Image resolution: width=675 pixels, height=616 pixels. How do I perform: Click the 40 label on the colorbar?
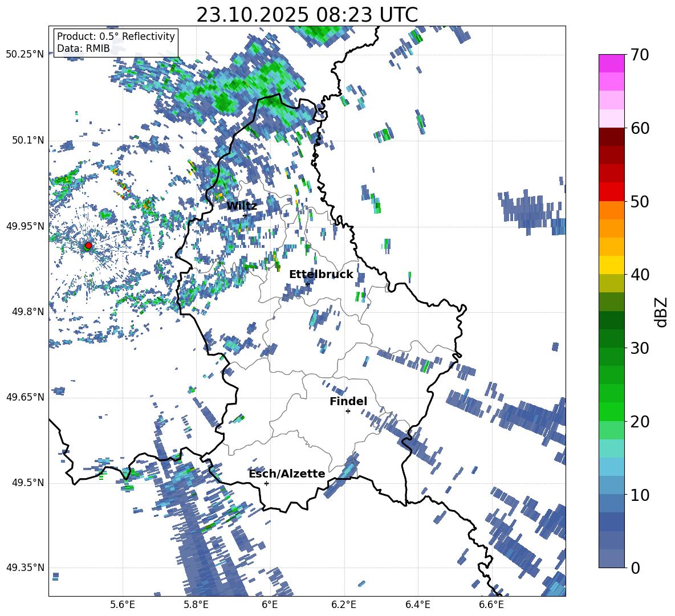click(640, 275)
